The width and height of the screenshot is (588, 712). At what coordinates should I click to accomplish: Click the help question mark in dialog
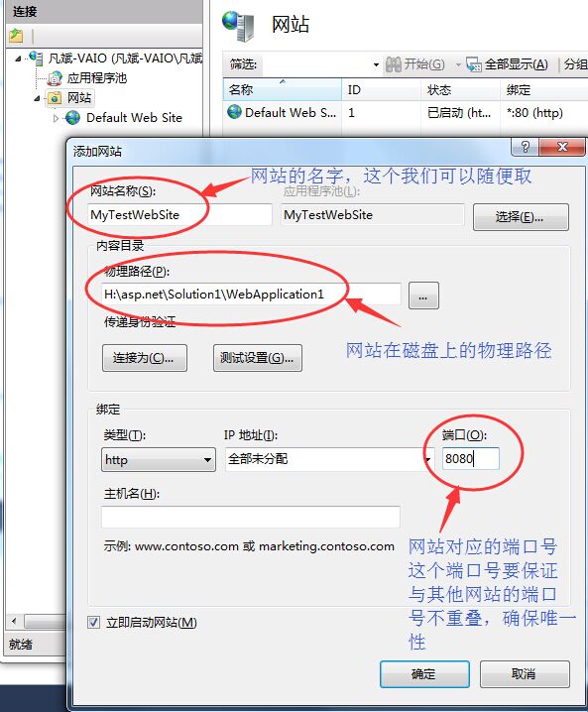click(x=525, y=147)
